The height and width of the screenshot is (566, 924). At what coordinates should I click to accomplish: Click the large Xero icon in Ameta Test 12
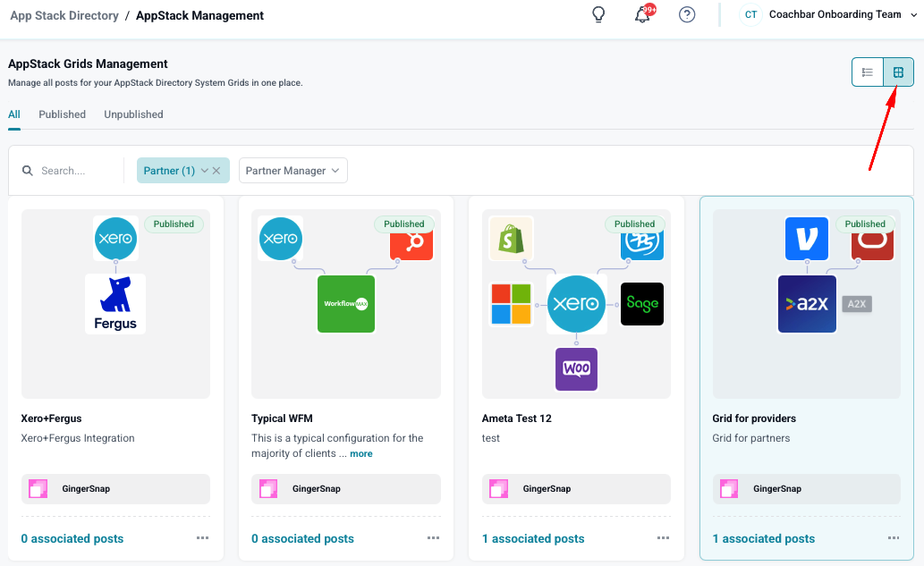[x=576, y=304]
